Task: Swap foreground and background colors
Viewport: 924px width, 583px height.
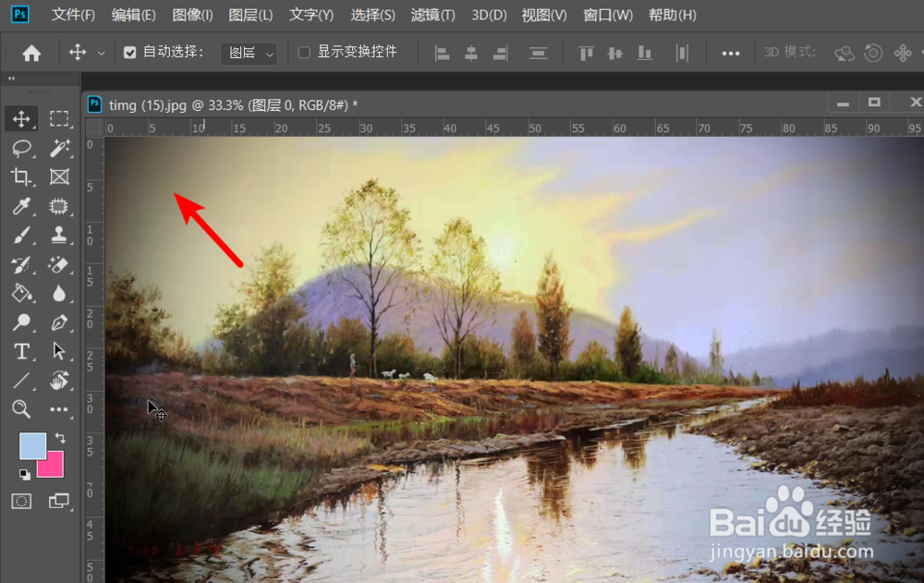Action: [x=60, y=438]
